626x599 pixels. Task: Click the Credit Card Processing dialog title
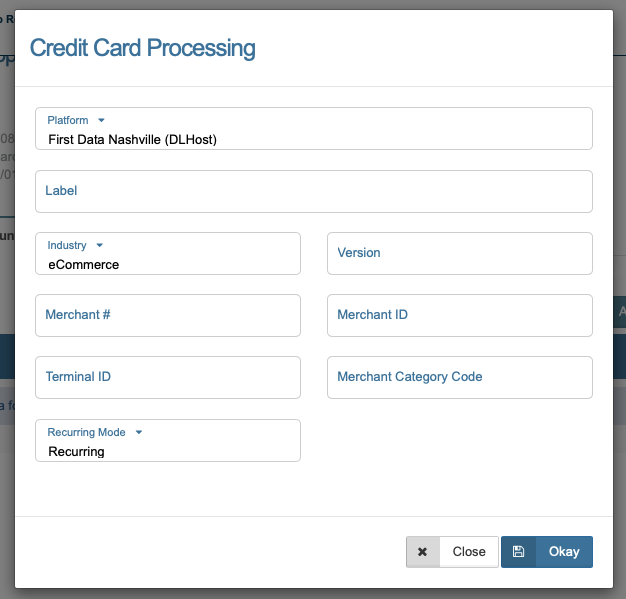point(142,48)
